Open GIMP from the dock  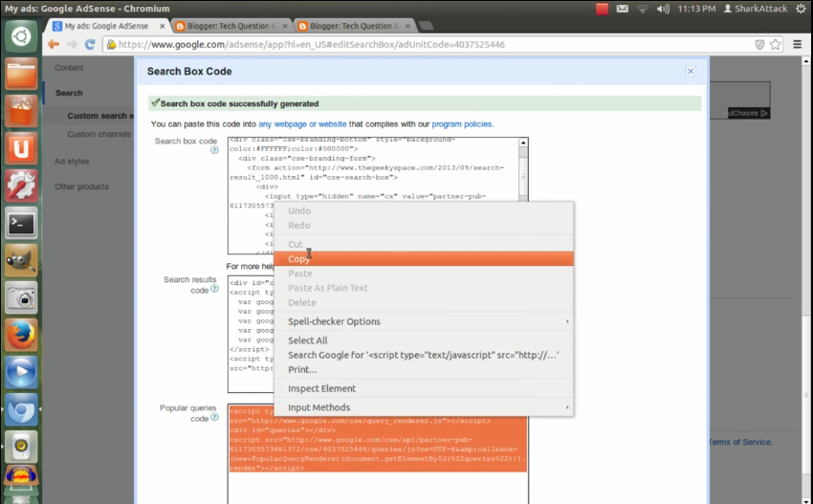click(21, 261)
